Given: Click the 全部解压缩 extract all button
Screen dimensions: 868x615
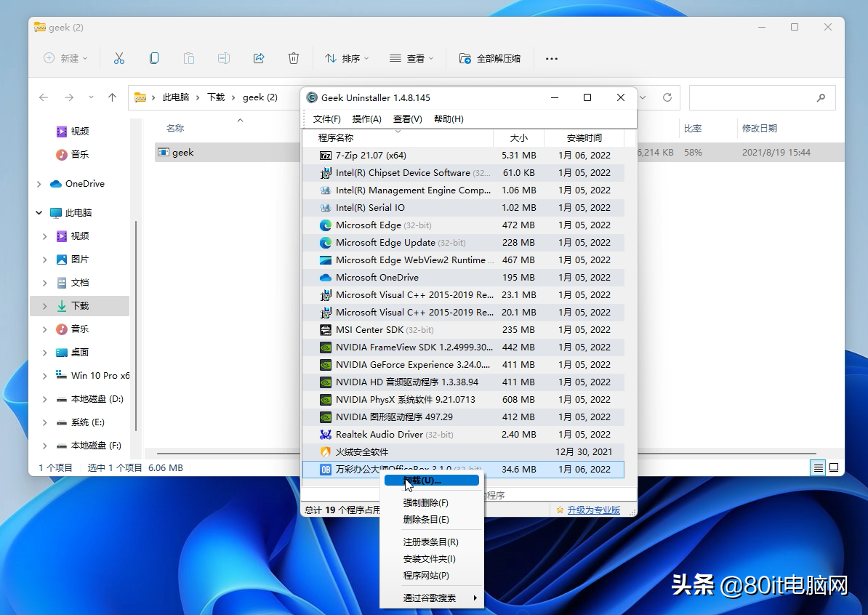Looking at the screenshot, I should tap(491, 58).
